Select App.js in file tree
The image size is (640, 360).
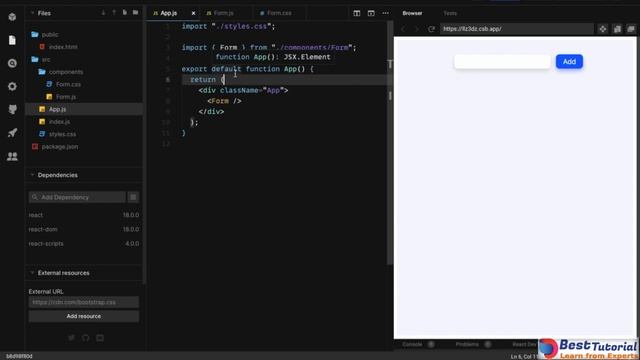[84, 109]
